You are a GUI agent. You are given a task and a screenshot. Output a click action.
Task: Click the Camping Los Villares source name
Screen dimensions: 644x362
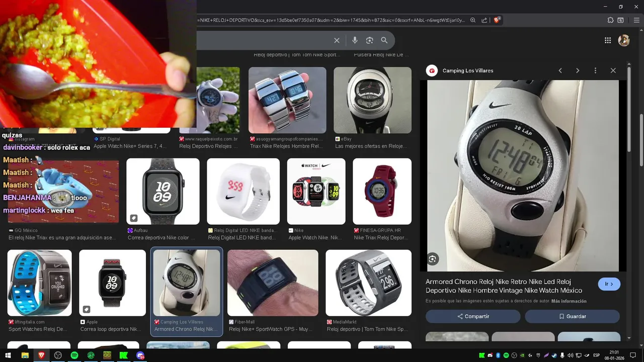coord(468,71)
